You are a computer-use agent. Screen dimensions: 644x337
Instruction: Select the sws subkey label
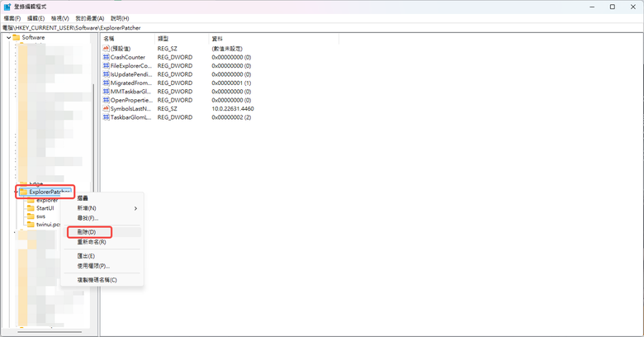(41, 216)
